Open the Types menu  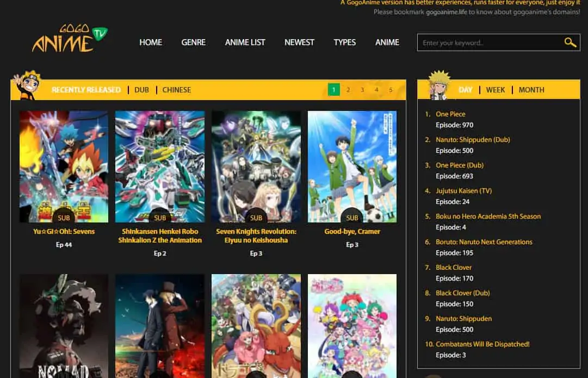345,42
